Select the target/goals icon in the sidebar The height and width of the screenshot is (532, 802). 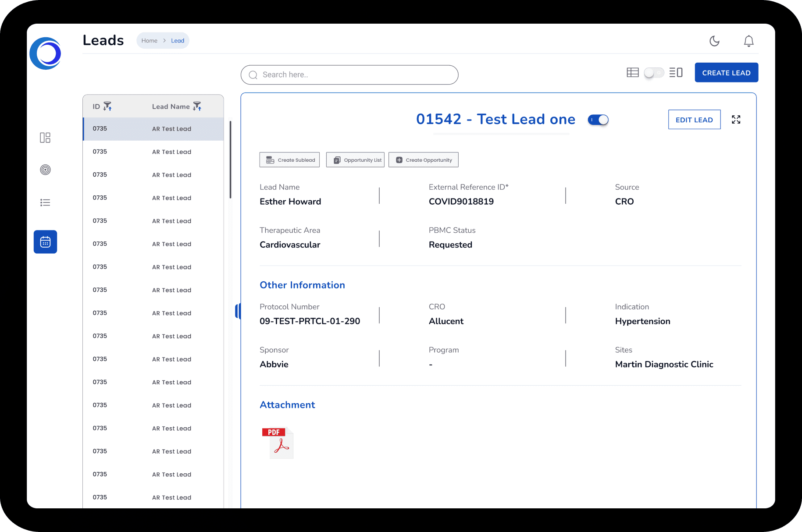click(45, 170)
